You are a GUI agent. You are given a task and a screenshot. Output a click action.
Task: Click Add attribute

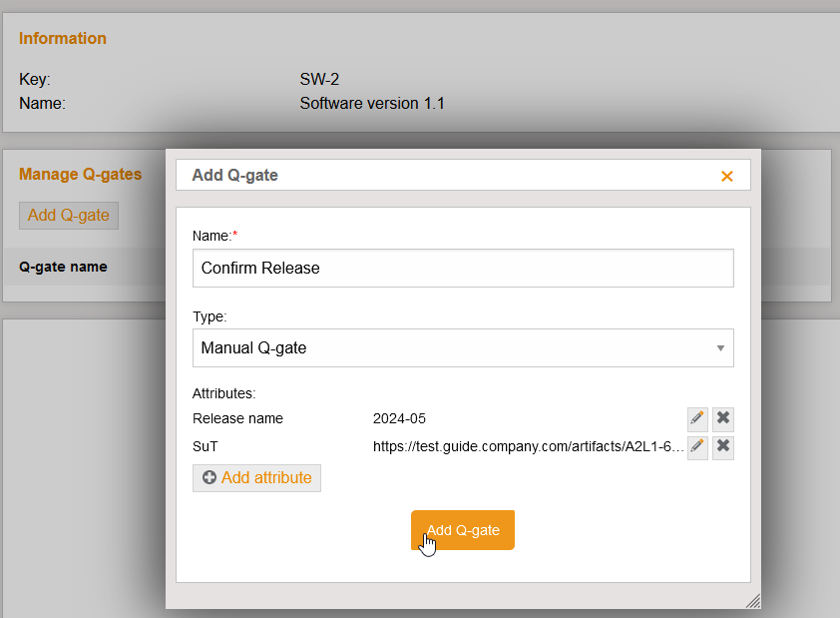pyautogui.click(x=256, y=478)
